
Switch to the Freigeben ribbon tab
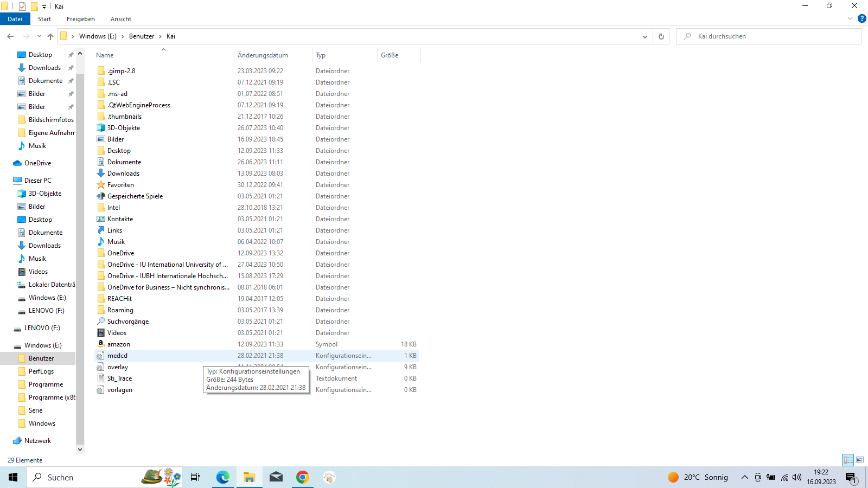click(x=81, y=19)
